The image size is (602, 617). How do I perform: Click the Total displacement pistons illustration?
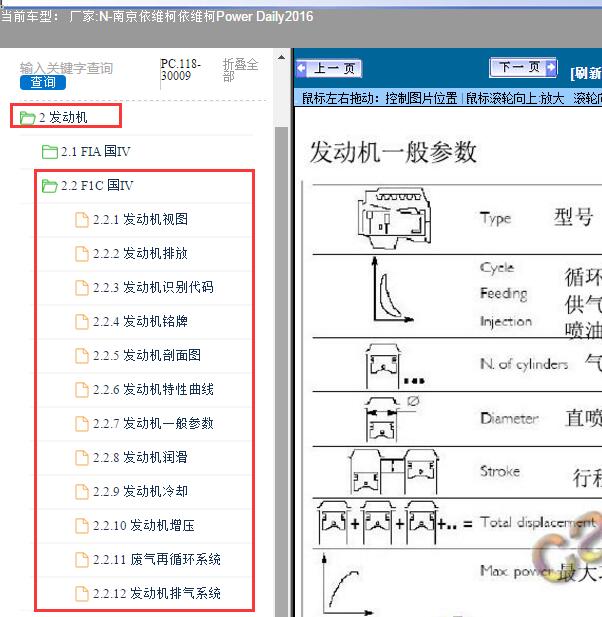pos(394,523)
